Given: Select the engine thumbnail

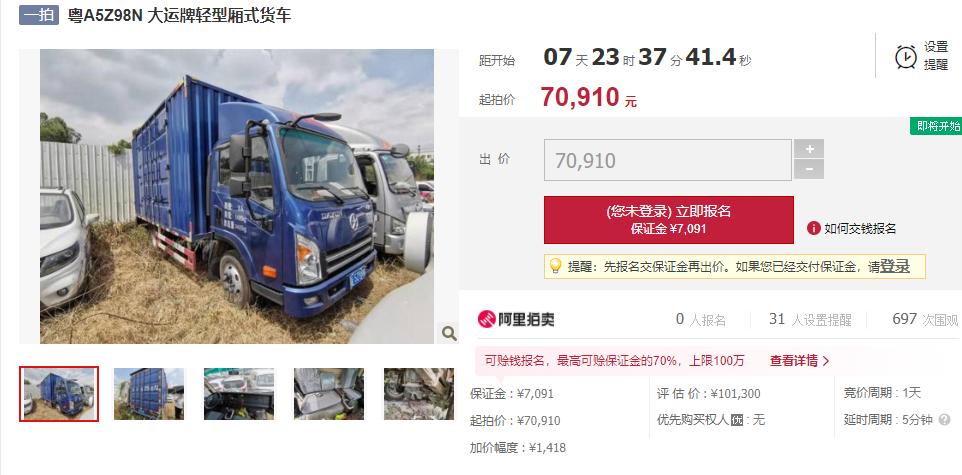Looking at the screenshot, I should pos(419,394).
